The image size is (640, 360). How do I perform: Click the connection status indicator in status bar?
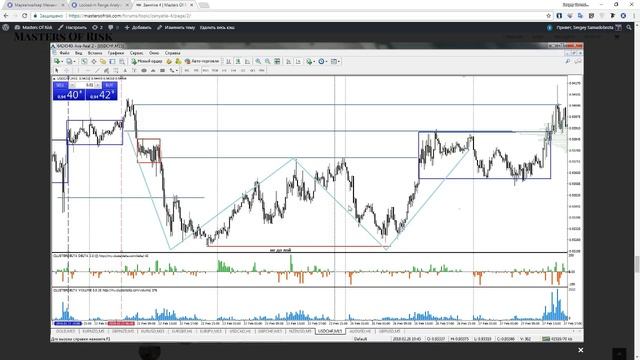[x=557, y=339]
